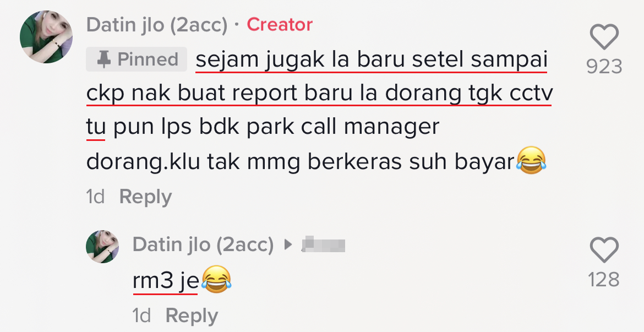Click the 128 like count
The height and width of the screenshot is (332, 644).
(604, 280)
